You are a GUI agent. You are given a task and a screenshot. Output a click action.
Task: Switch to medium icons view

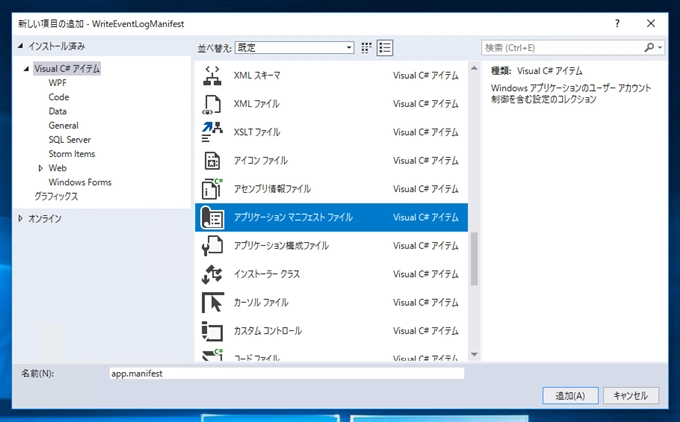pyautogui.click(x=366, y=48)
